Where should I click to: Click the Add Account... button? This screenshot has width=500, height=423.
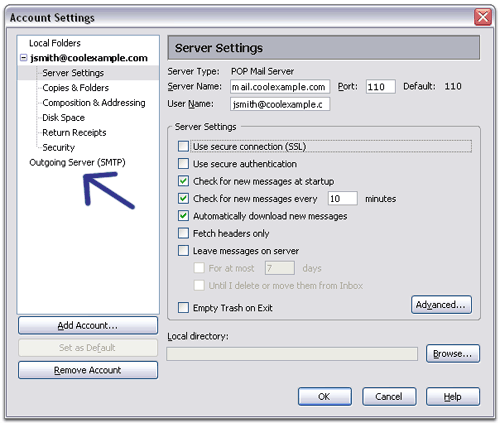pos(88,325)
